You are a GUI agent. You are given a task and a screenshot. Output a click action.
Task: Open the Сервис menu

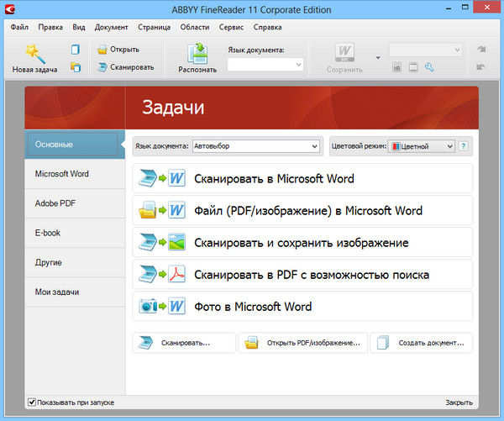click(231, 27)
